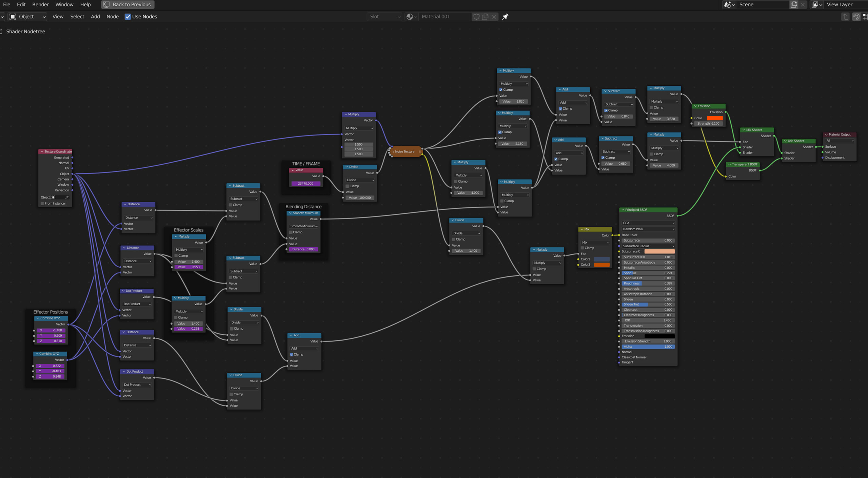Unlink Material.001 with the X icon
The height and width of the screenshot is (478, 868).
point(494,16)
